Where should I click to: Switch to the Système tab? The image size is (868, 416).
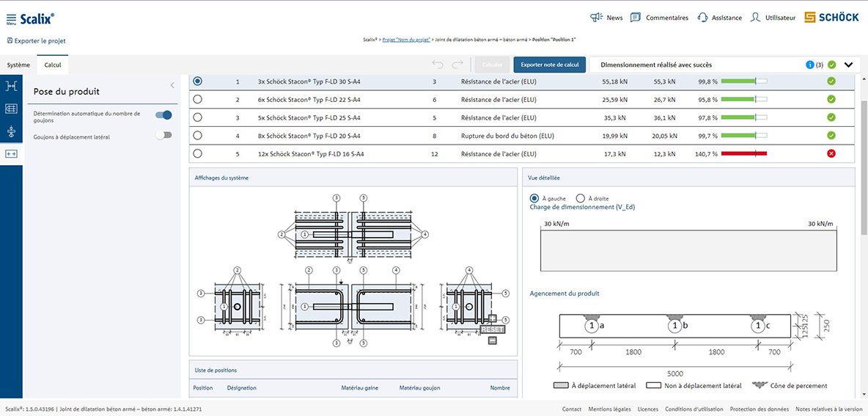[x=19, y=65]
